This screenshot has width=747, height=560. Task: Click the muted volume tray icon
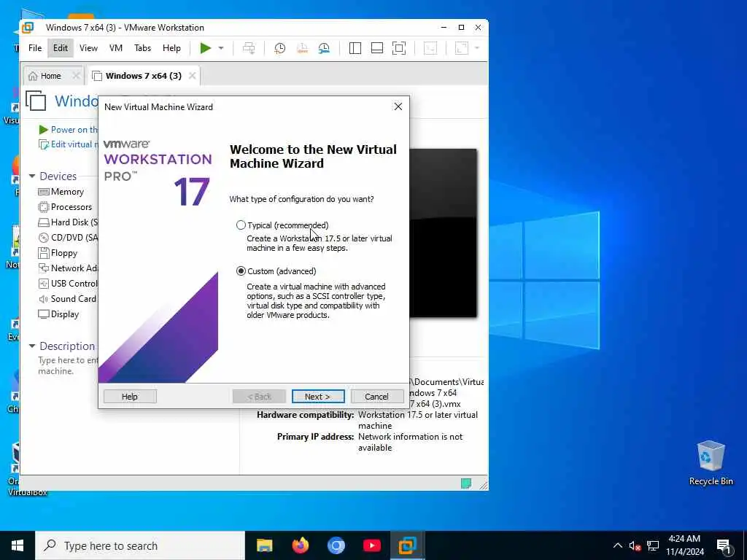(635, 545)
